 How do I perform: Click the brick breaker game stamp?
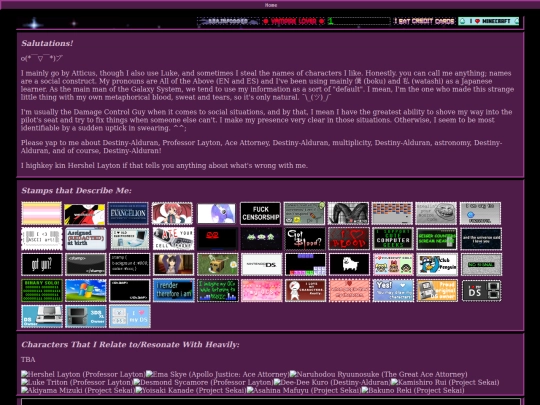click(x=392, y=213)
